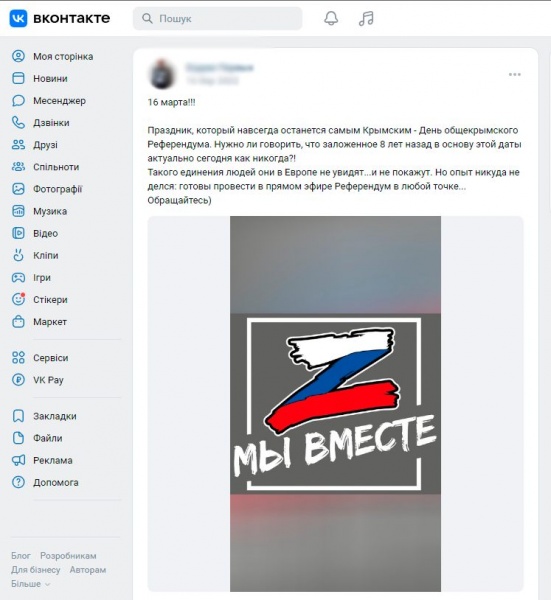Viewport: 551px width, 600px height.
Task: Open the blurred post author avatar
Action: click(x=162, y=74)
